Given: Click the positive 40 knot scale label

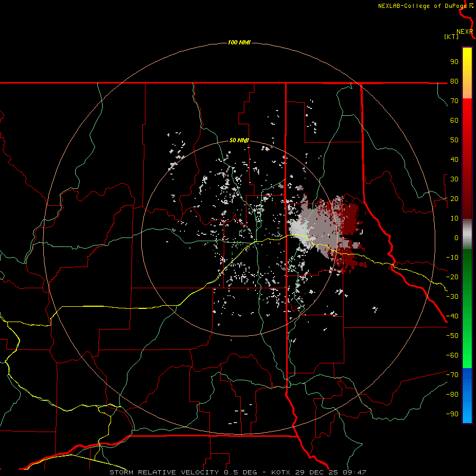Looking at the screenshot, I should (454, 160).
